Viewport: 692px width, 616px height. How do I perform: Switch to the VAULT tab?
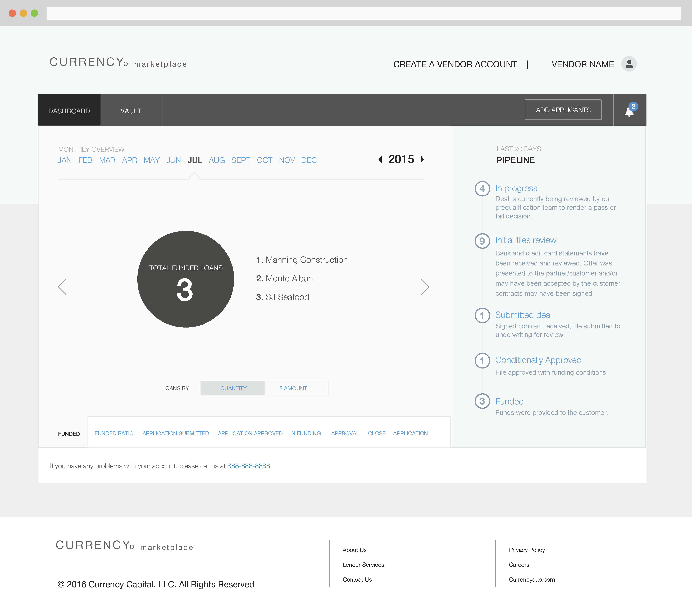pyautogui.click(x=131, y=110)
